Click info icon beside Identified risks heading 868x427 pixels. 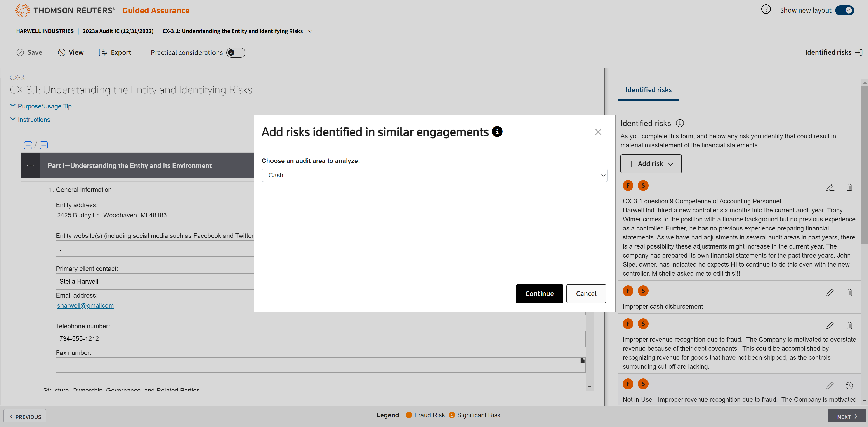(x=680, y=123)
